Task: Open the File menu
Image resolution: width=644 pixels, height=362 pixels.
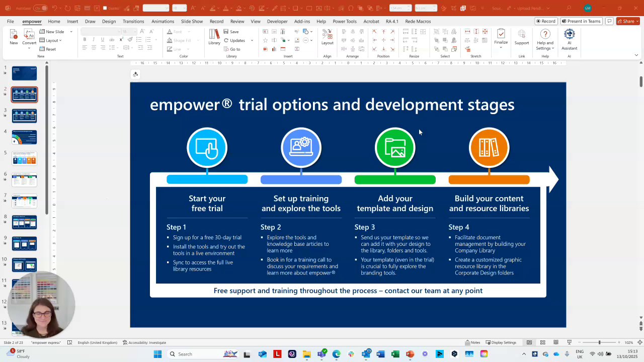Action: 11,21
